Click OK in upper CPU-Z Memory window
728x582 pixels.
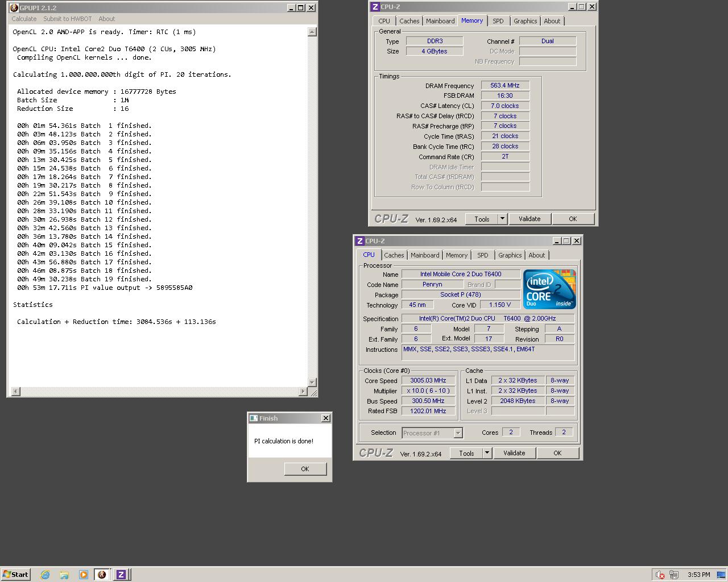pos(573,219)
